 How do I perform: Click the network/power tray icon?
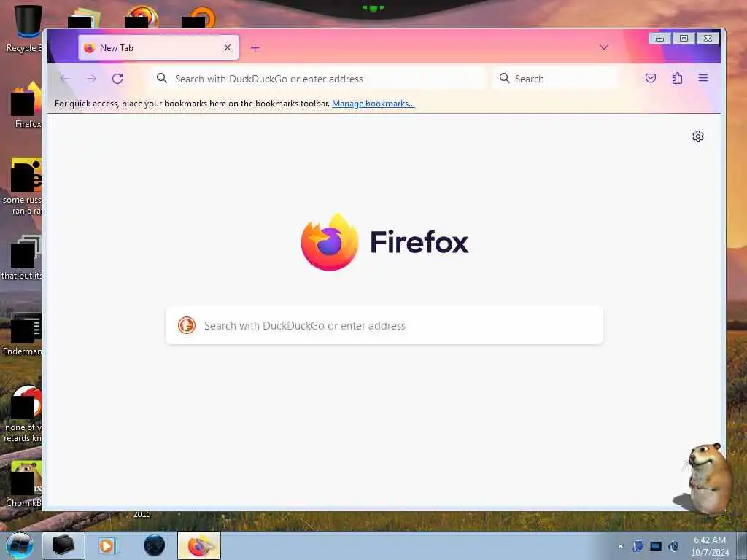(673, 546)
